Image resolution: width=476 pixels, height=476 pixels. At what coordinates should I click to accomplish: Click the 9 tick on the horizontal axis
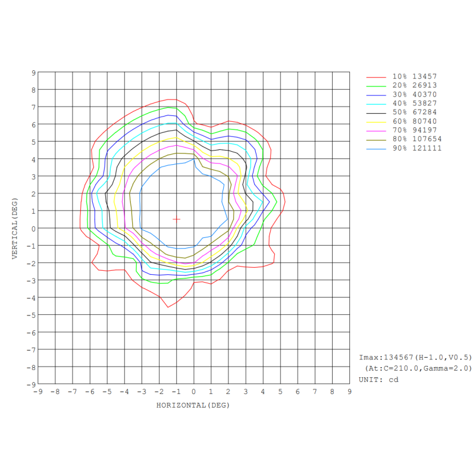tap(349, 392)
